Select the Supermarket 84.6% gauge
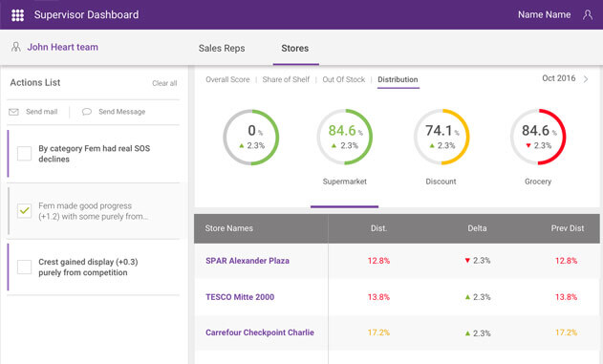This screenshot has width=603, height=364. click(x=345, y=137)
